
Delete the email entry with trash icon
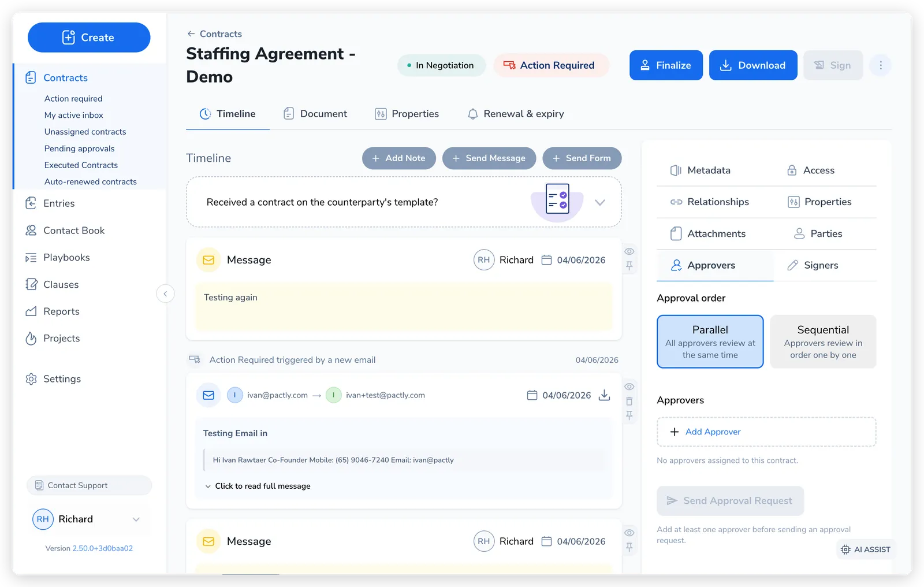(x=629, y=402)
